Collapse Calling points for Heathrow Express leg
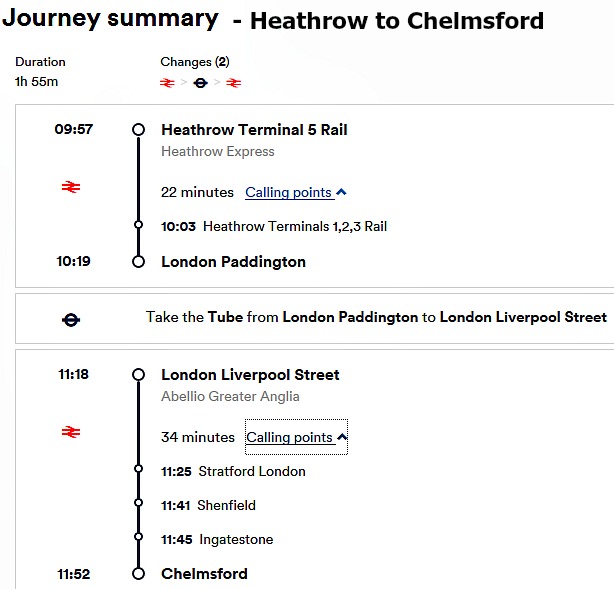Image resolution: width=614 pixels, height=589 pixels. pos(289,192)
